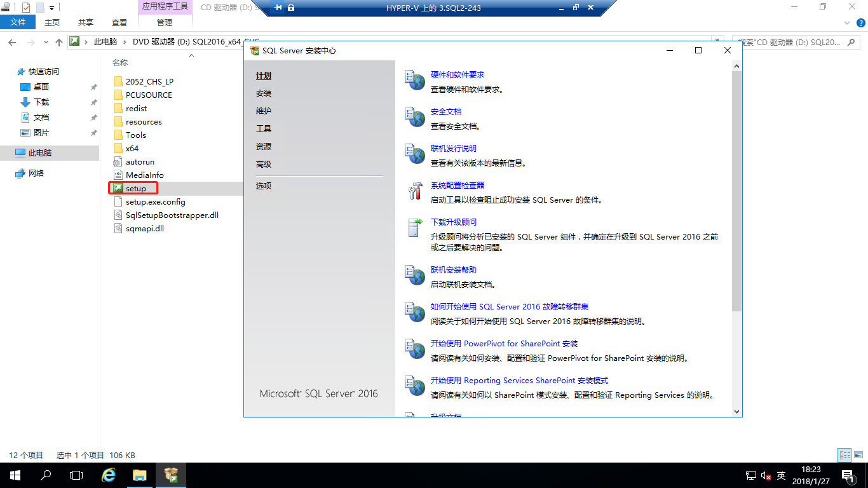Select the Tools folder icon
This screenshot has height=488, width=868.
pyautogui.click(x=118, y=135)
